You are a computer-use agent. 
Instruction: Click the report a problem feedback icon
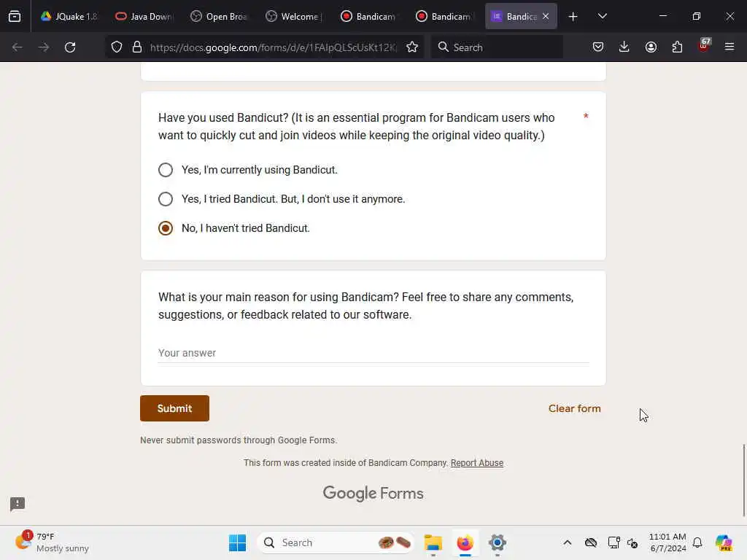pyautogui.click(x=18, y=504)
